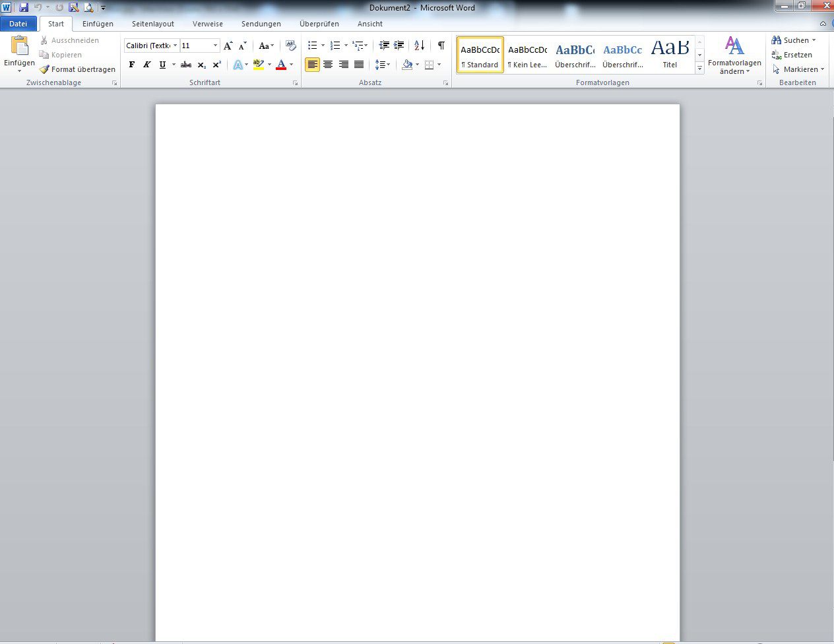Apply italic formatting

[146, 64]
